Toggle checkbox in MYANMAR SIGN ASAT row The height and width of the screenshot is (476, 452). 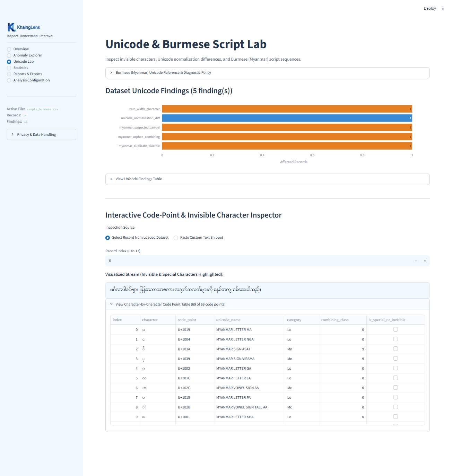tap(395, 349)
